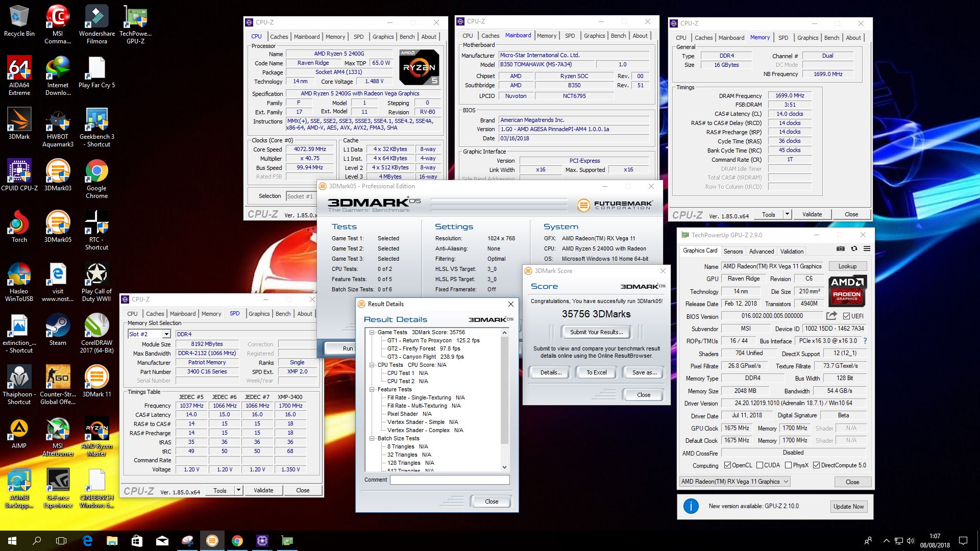Open MSI Command Center desktop icon
The width and height of the screenshot is (980, 551).
58,24
